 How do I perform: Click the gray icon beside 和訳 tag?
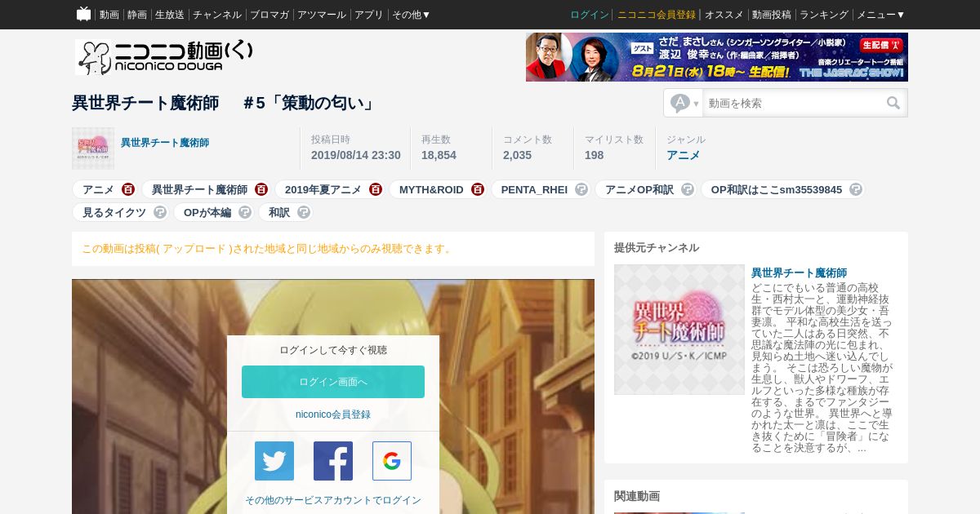pos(304,212)
